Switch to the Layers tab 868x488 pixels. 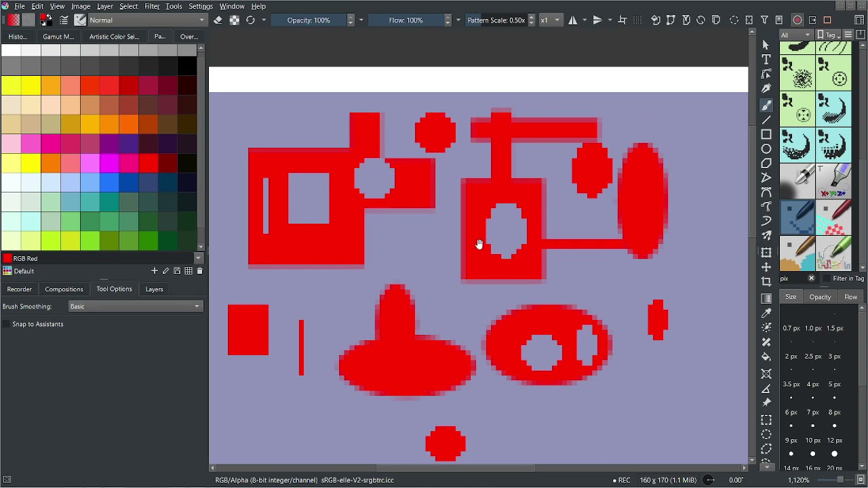coord(154,289)
